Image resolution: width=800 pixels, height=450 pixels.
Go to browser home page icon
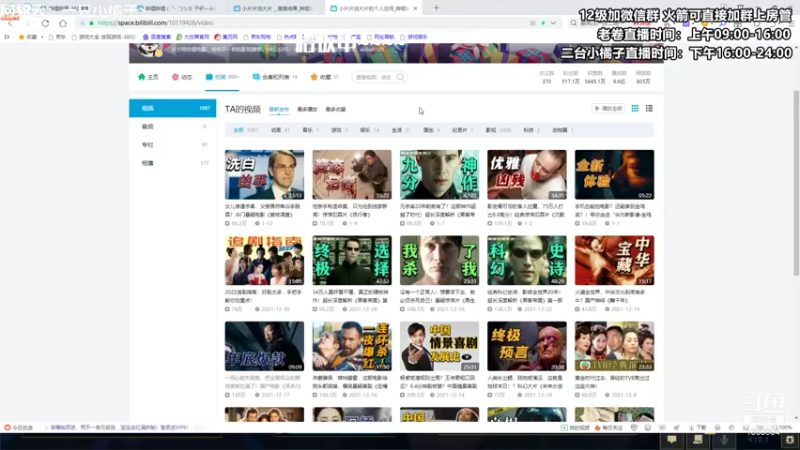pos(63,23)
